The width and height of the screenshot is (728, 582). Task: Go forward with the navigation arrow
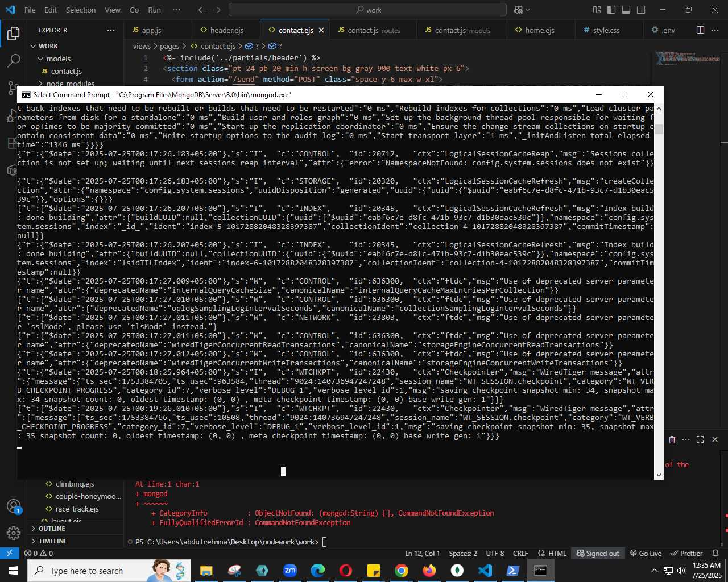217,10
